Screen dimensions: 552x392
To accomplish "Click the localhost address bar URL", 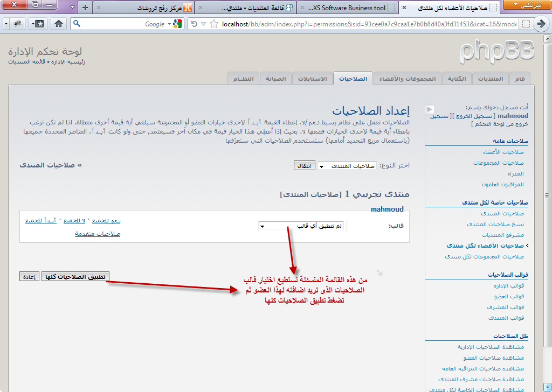I will pos(369,24).
